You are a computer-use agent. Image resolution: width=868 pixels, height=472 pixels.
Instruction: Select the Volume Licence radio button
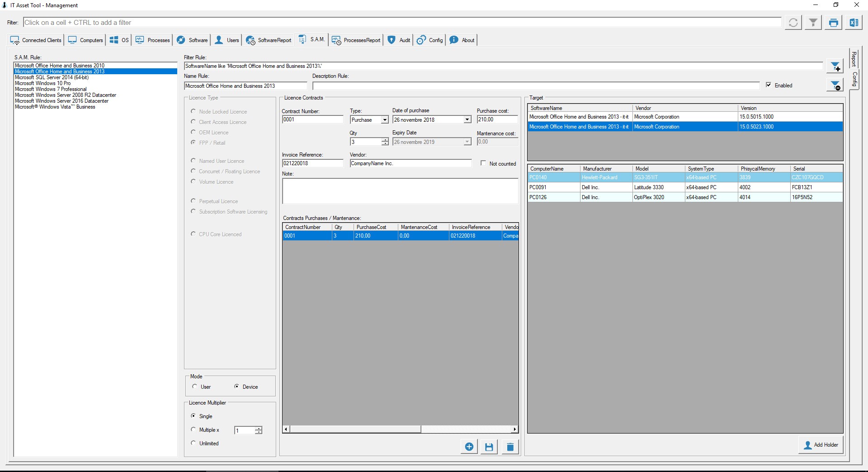point(193,181)
